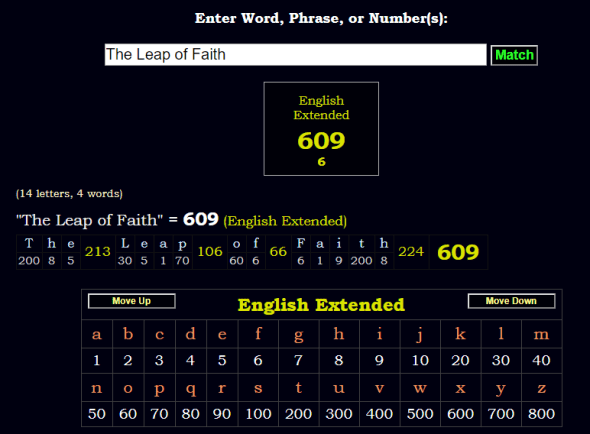This screenshot has height=434, width=590.
Task: Click value 500 in cipher table
Action: (420, 414)
